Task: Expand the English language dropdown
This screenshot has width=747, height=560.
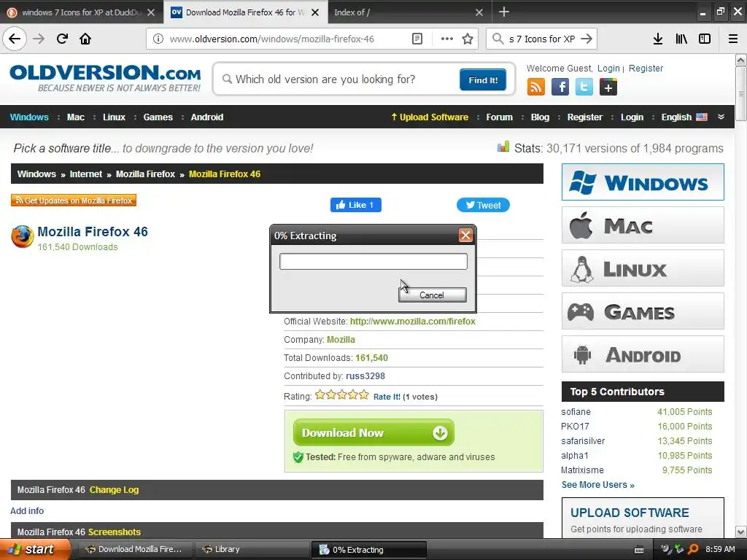Action: pos(684,117)
